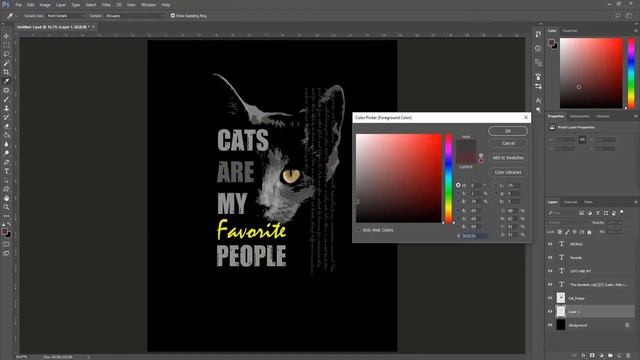
Task: Select the Crop tool
Action: tap(6, 72)
